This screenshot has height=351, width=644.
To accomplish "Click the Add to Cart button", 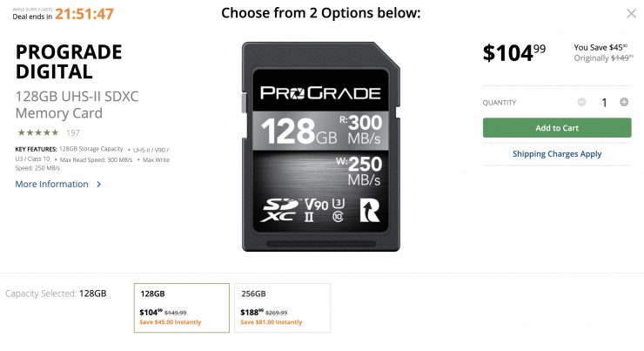I will click(x=557, y=128).
